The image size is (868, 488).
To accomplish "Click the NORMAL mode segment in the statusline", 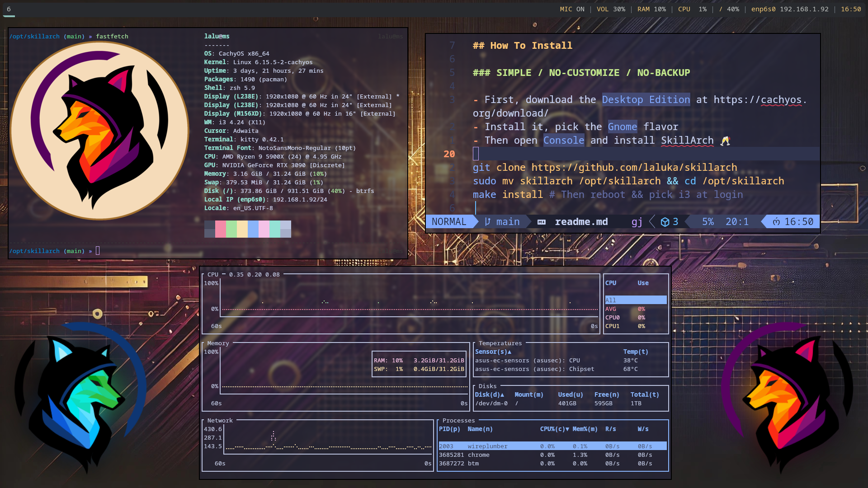I will point(449,222).
